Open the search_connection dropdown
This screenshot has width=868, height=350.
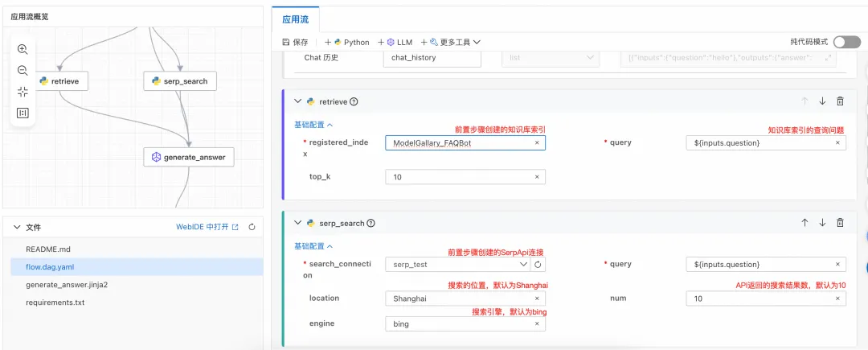point(458,265)
